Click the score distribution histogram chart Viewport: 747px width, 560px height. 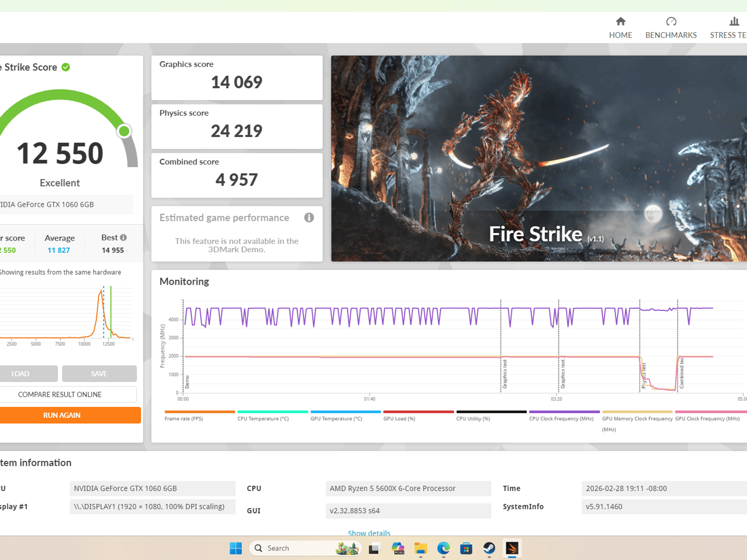pos(66,316)
